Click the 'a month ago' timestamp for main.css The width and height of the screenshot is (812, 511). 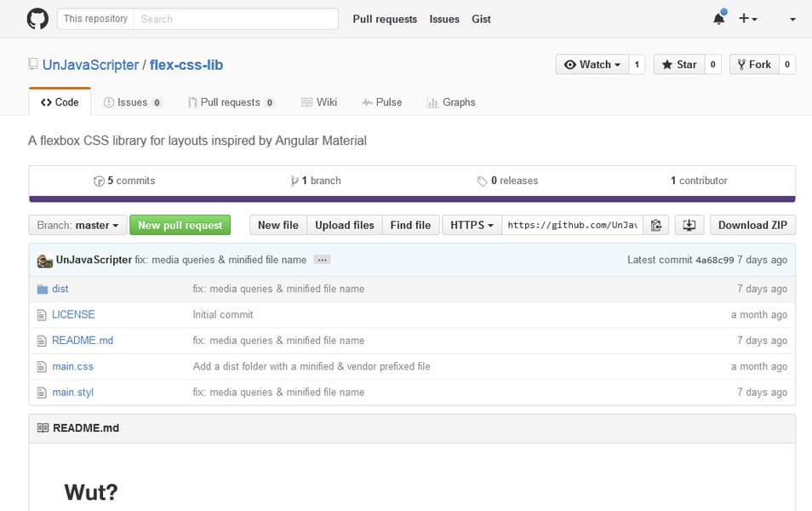point(758,366)
